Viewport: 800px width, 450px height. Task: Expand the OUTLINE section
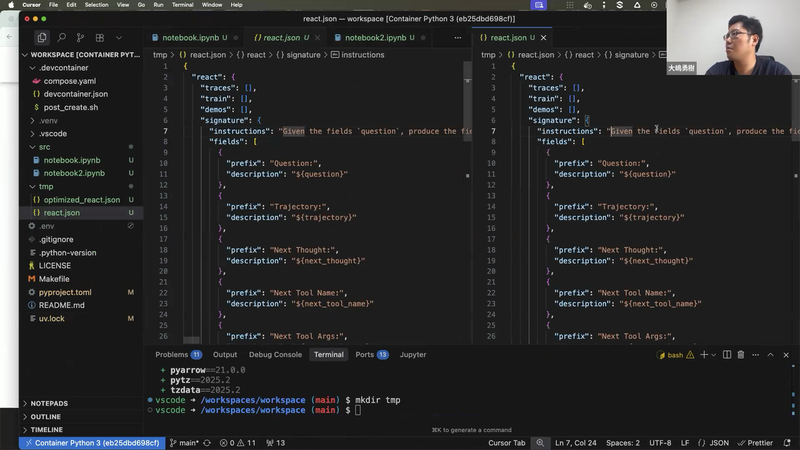tap(45, 417)
